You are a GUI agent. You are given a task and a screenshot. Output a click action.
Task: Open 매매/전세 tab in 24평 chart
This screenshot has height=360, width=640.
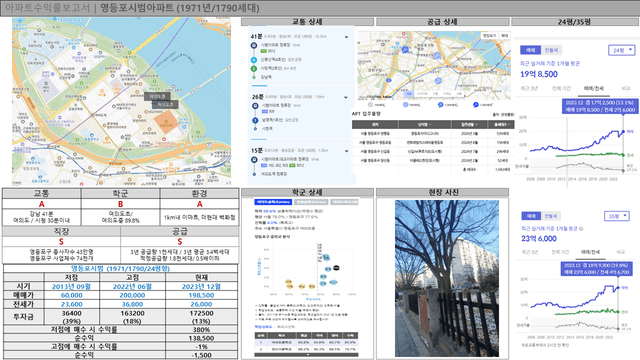(593, 88)
